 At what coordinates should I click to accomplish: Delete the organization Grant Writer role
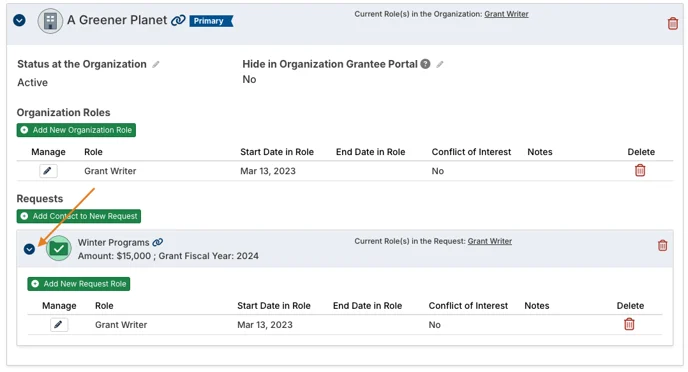(x=640, y=170)
